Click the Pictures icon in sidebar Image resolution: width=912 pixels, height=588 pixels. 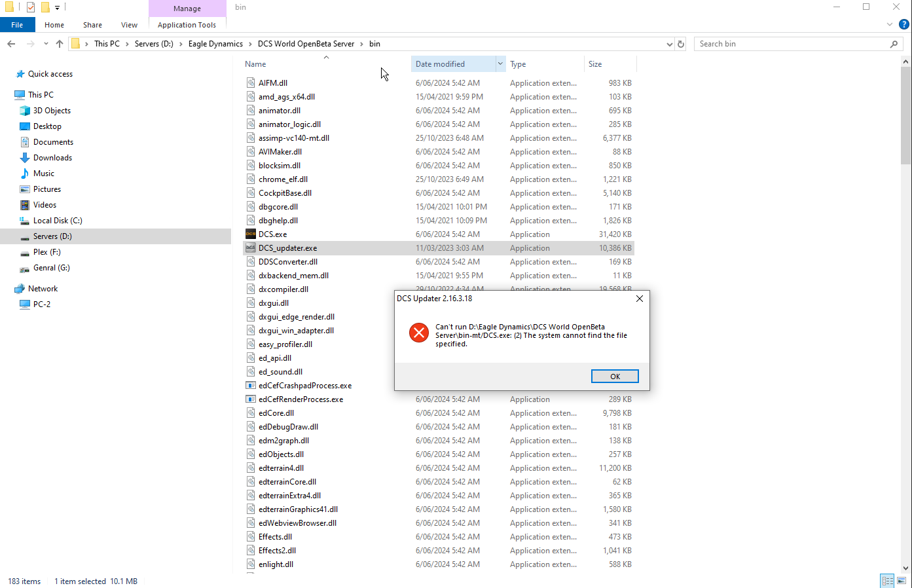point(25,189)
